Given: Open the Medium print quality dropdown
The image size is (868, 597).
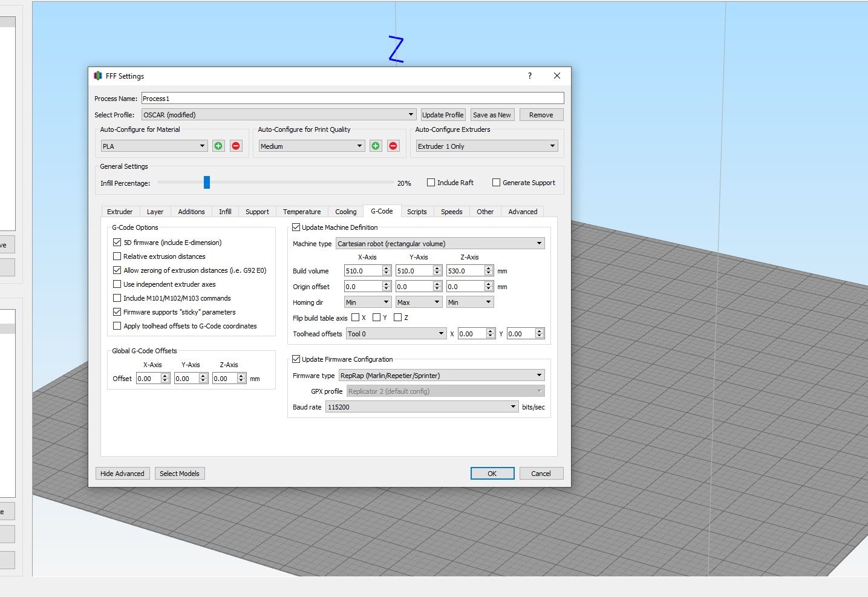Looking at the screenshot, I should 312,146.
